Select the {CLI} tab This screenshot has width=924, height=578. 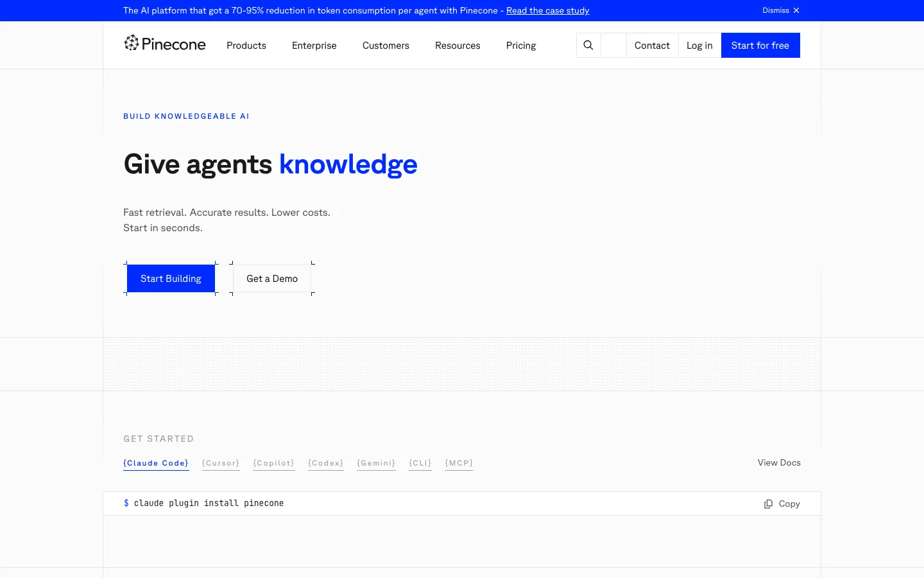click(420, 463)
